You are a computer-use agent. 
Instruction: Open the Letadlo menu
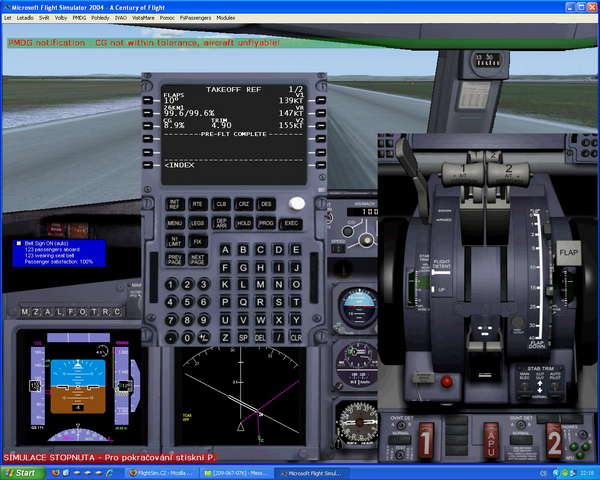coord(25,18)
